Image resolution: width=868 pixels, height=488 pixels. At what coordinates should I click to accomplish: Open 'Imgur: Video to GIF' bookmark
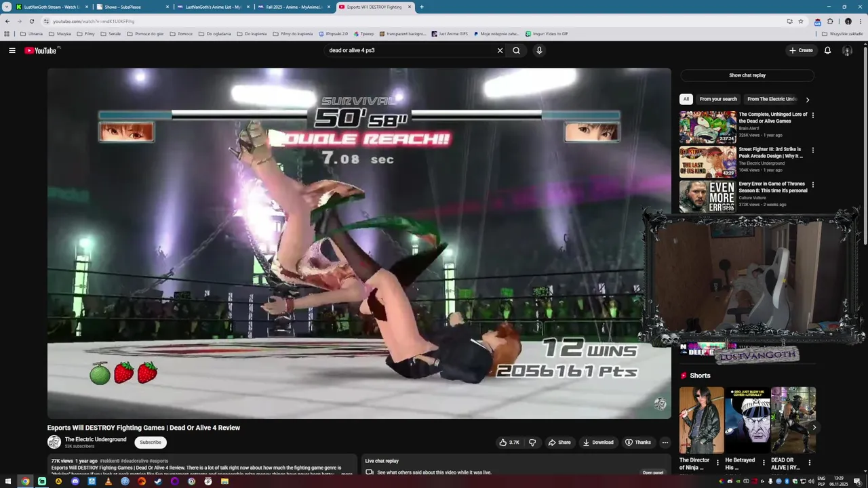pos(547,33)
